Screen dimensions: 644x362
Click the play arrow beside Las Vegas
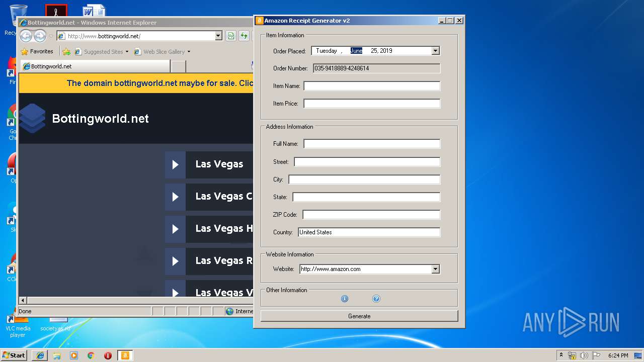coord(175,164)
